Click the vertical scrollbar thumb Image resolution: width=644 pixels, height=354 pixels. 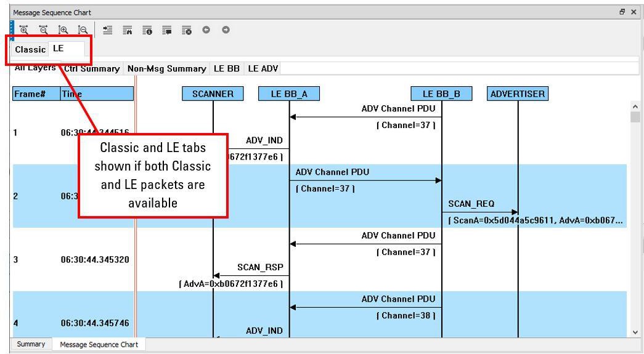[x=635, y=118]
